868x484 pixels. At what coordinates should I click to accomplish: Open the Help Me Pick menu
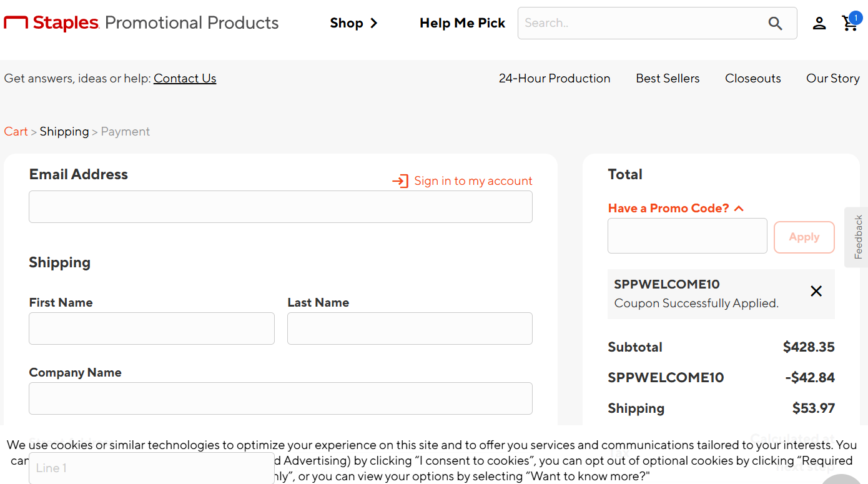pos(462,23)
